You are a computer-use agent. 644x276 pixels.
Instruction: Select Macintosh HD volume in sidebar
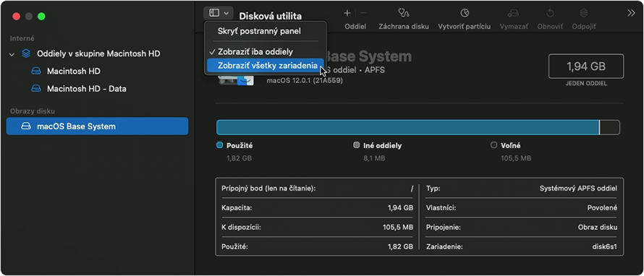click(98, 71)
